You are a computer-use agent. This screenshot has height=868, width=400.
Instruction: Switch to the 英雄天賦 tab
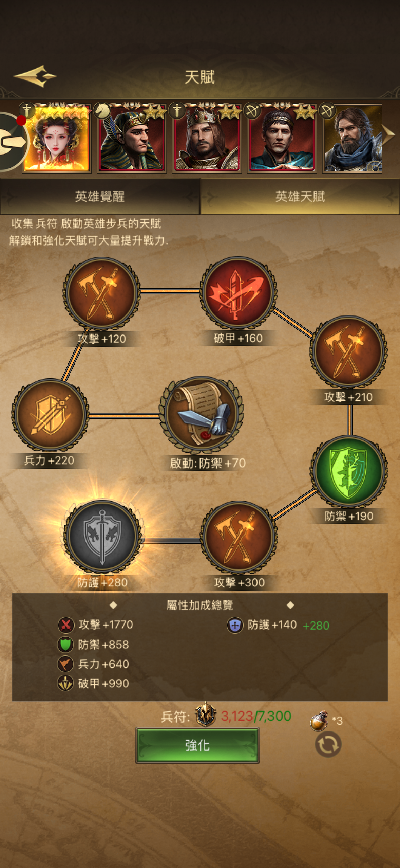click(300, 197)
